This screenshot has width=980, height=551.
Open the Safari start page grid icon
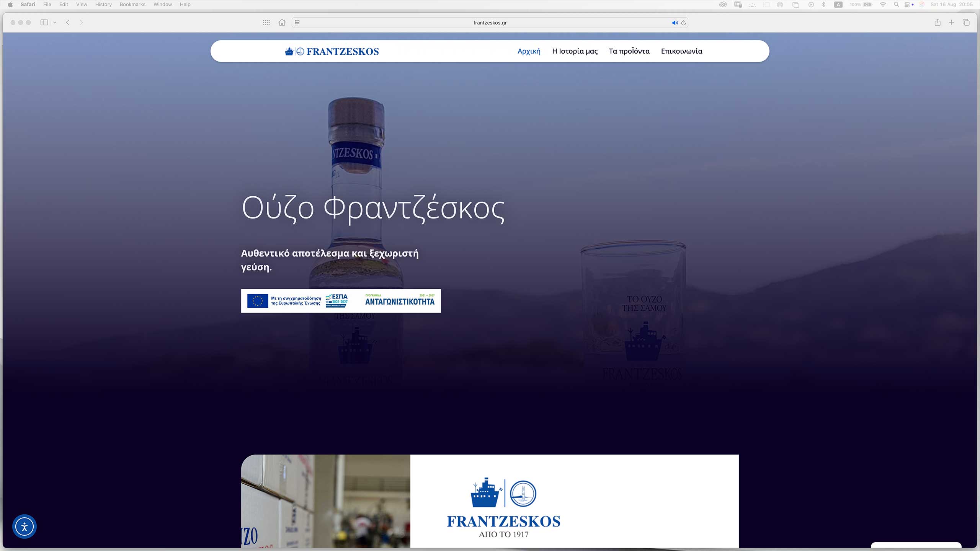tap(266, 23)
